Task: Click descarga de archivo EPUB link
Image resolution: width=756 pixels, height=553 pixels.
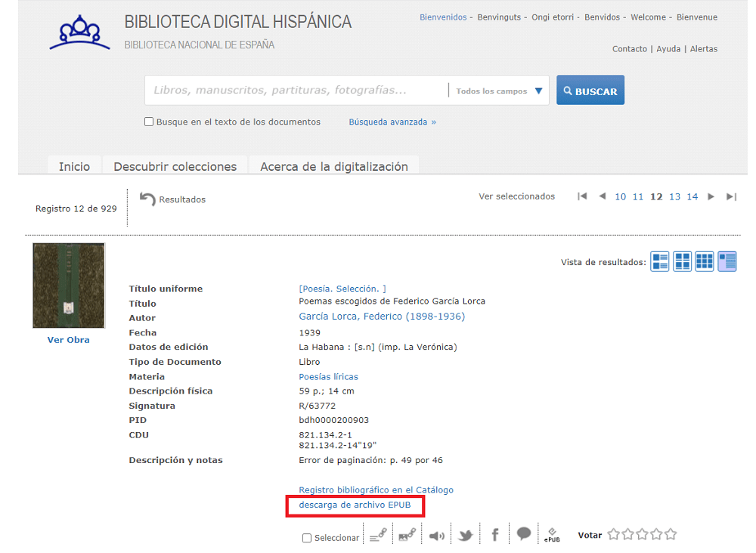Action: click(355, 505)
